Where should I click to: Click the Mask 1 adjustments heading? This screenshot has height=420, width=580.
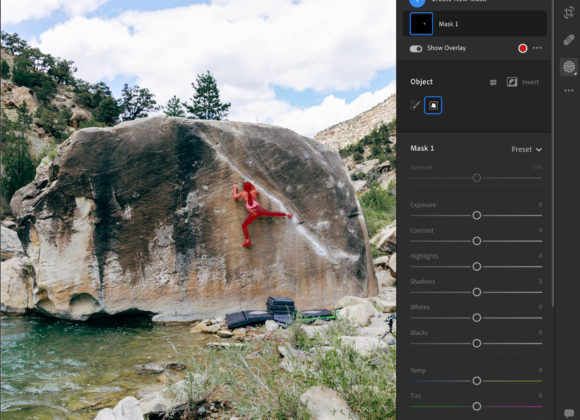[422, 148]
